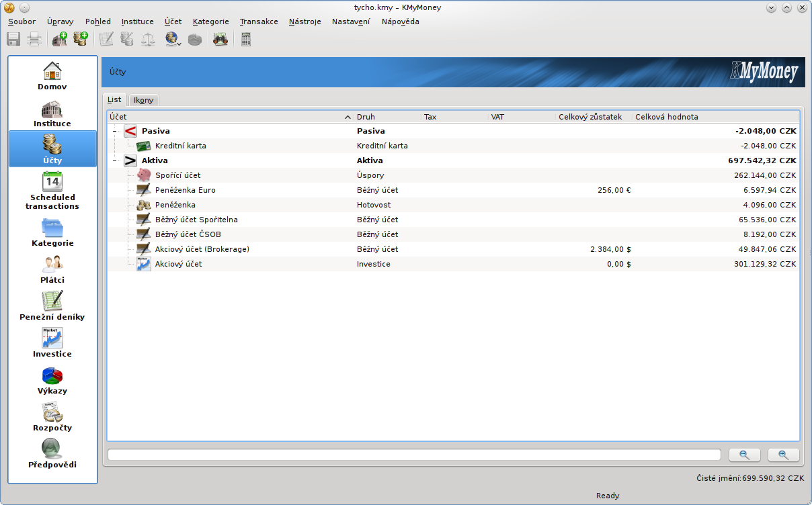
Task: Collapse the Pasiva account group
Action: [114, 131]
